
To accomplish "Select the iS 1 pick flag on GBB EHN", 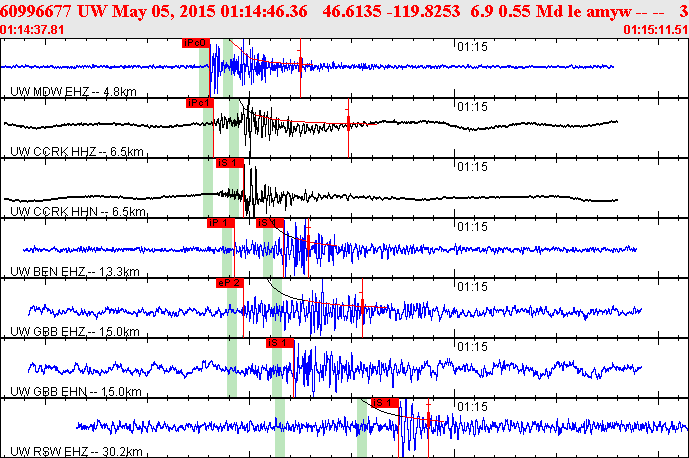I will pyautogui.click(x=280, y=343).
